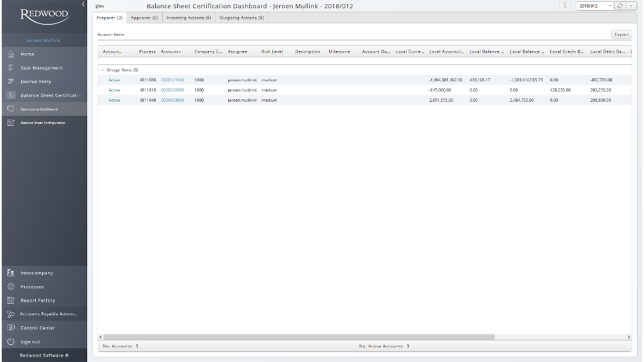
Task: Open the Outgoing Actions (6) tab
Action: [242, 17]
